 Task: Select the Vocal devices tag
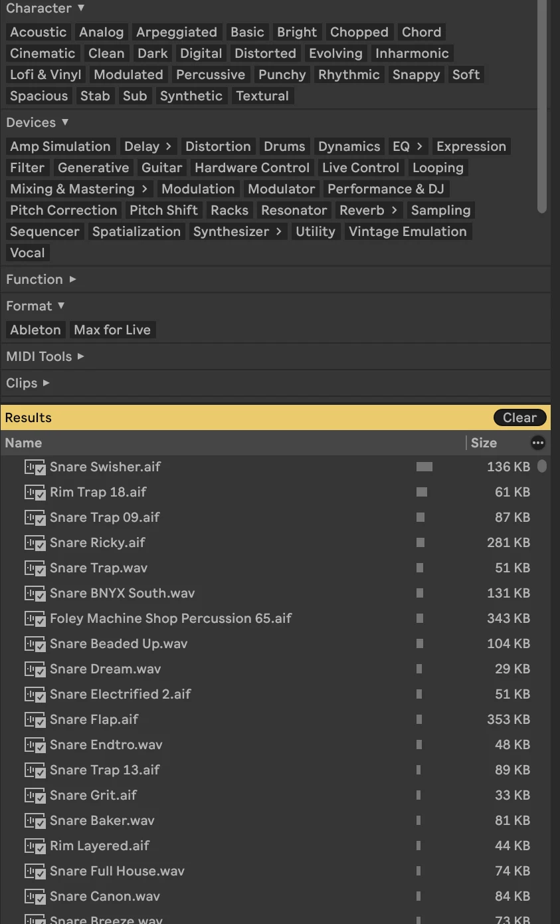[x=27, y=253]
